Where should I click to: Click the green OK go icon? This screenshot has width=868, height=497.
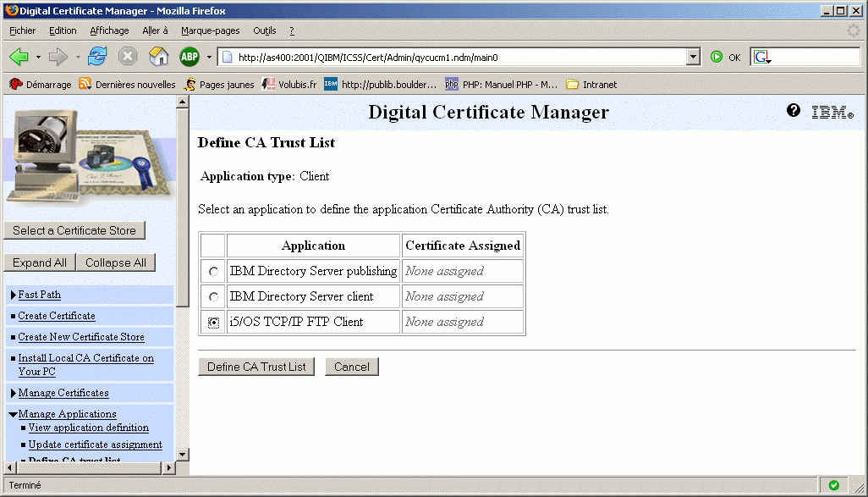coord(717,57)
